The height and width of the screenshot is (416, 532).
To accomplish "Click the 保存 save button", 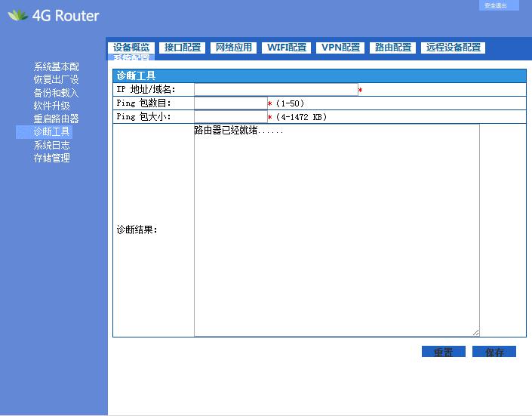I will (494, 352).
